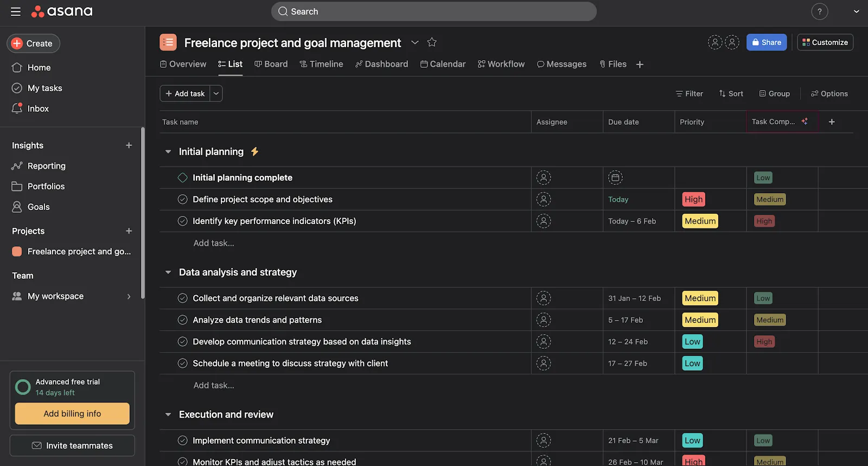Assign Identify key performance indicators task
Image resolution: width=868 pixels, height=466 pixels.
544,221
